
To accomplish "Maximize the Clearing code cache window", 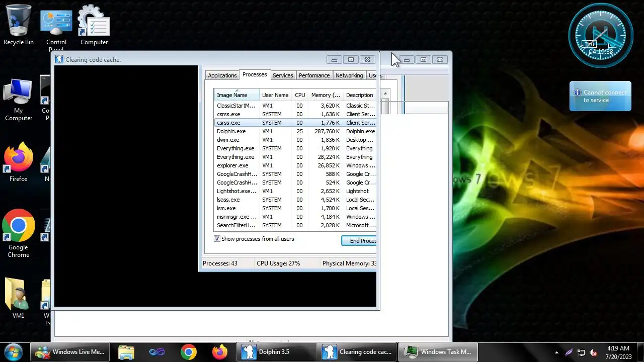I will (351, 59).
